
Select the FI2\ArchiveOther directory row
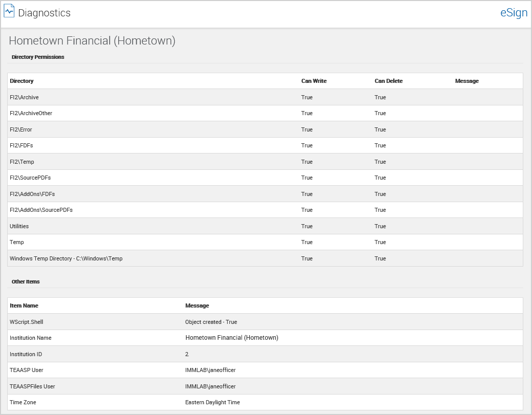point(265,113)
